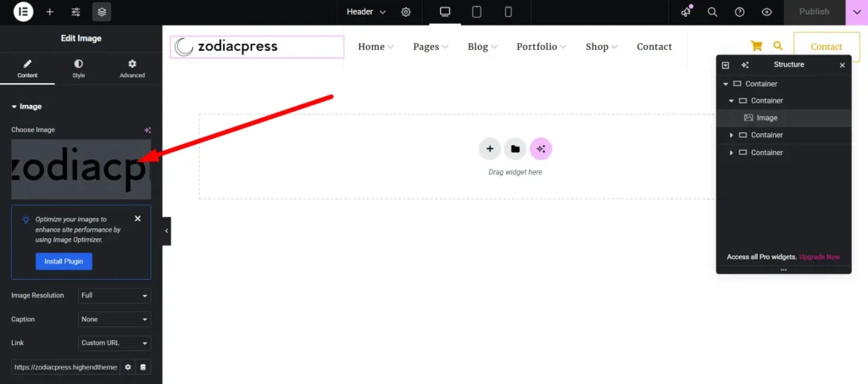Switch to mobile responsive view
The height and width of the screenshot is (384, 868).
coord(508,12)
